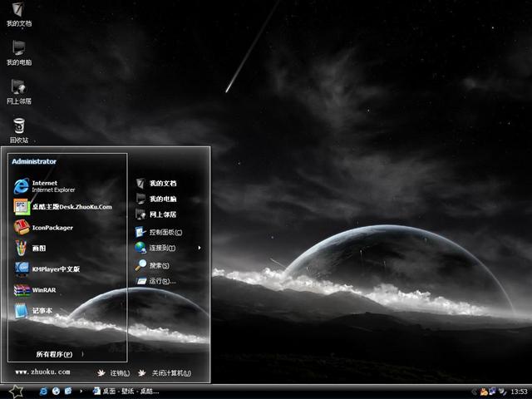532x399 pixels.
Task: Open the 我的文档 desktop icon
Action: 18,14
